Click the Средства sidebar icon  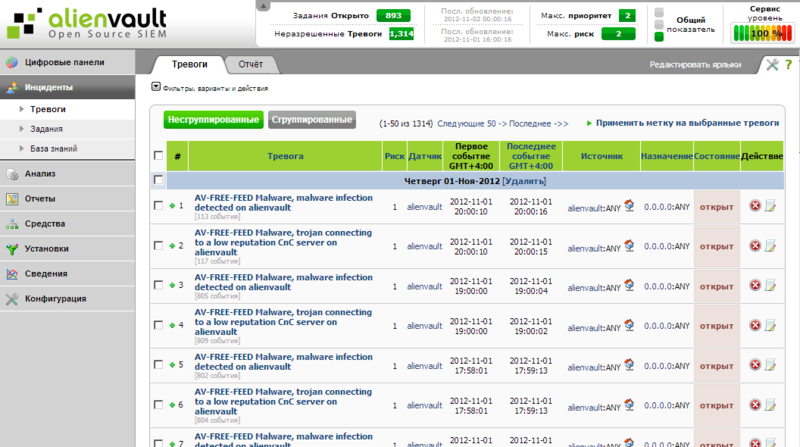pos(12,224)
